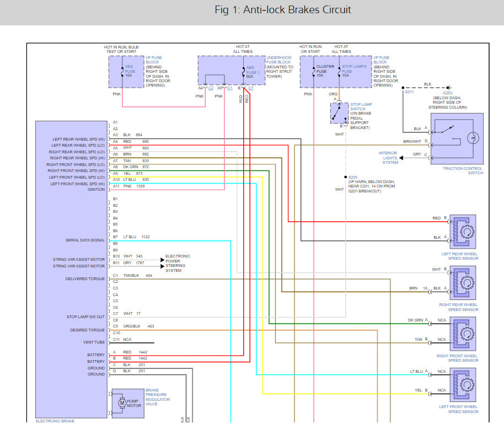The image size is (504, 434).
Task: Click the 'DELIVERED TORQUE' pin label
Action: (85, 278)
